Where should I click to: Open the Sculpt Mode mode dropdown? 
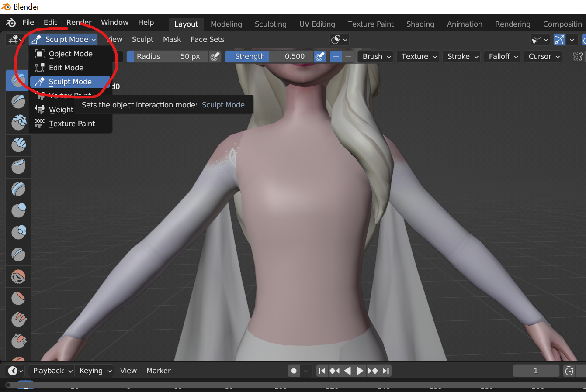(x=63, y=39)
